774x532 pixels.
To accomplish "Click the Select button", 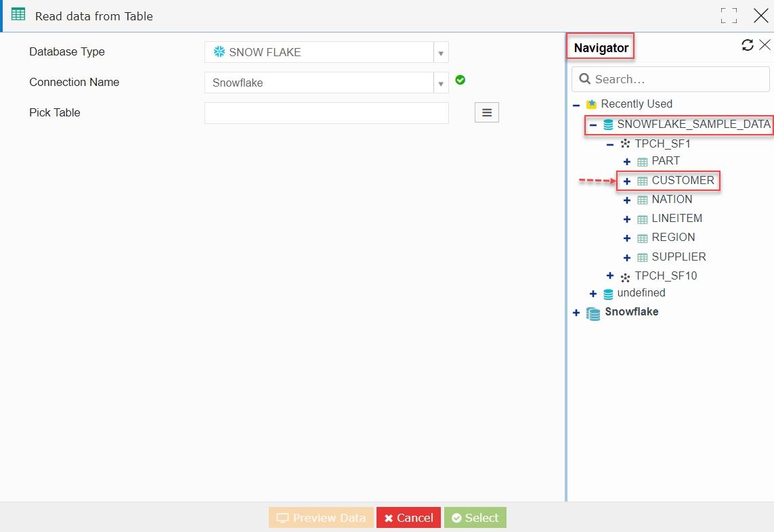I will coord(475,517).
